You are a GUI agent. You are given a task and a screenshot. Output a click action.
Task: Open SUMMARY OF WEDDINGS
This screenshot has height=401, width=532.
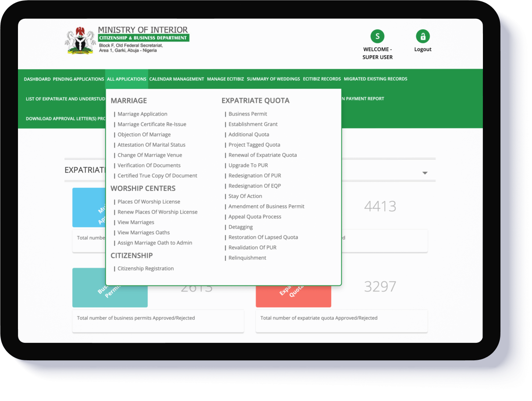click(x=273, y=79)
